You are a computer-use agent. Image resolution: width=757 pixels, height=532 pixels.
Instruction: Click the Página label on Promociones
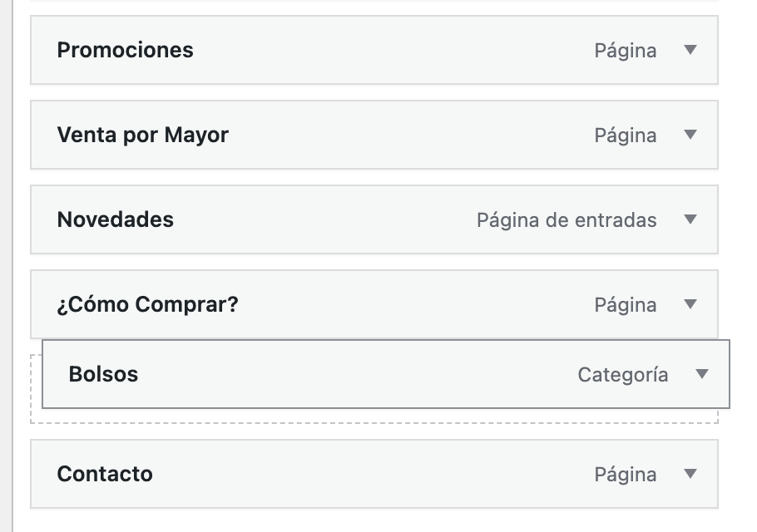click(625, 51)
